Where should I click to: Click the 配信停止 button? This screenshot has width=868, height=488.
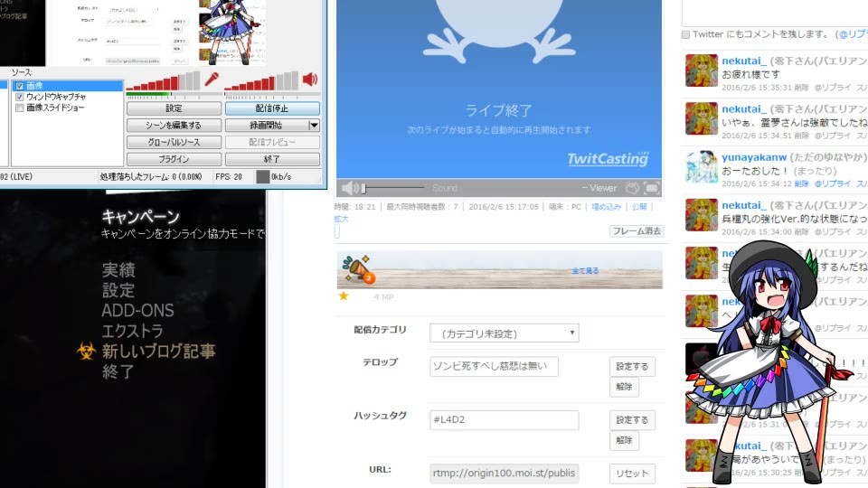tap(272, 108)
